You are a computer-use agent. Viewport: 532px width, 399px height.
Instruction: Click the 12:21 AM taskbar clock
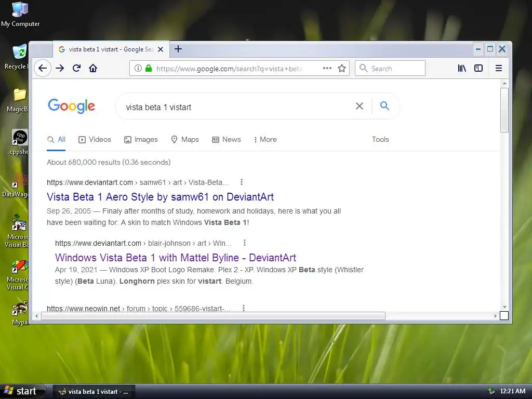pos(513,391)
